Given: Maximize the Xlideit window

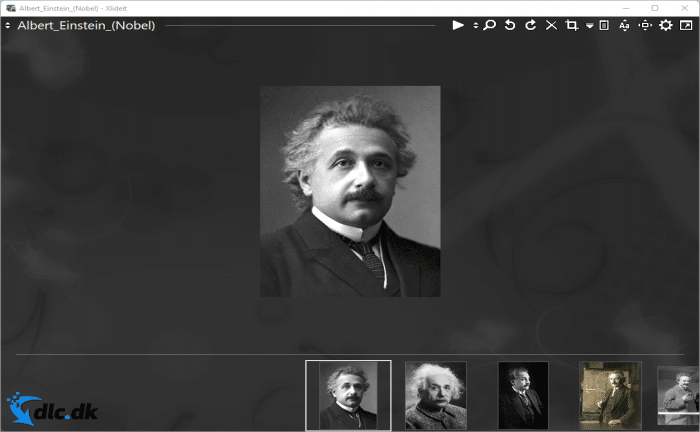Looking at the screenshot, I should [x=654, y=8].
